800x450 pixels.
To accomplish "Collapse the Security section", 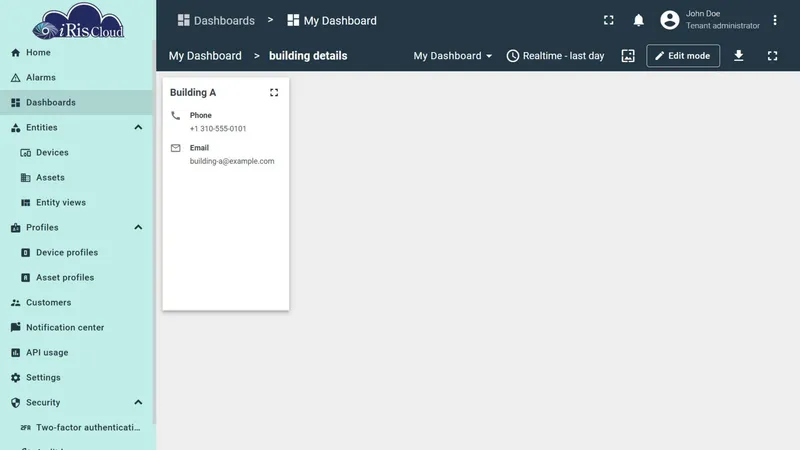I will pos(138,403).
